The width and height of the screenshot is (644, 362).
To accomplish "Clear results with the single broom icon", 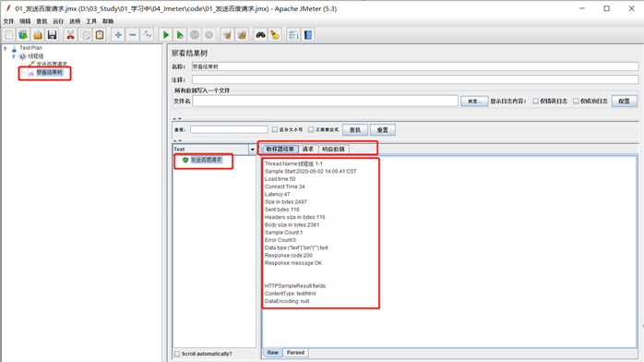I will pyautogui.click(x=227, y=35).
